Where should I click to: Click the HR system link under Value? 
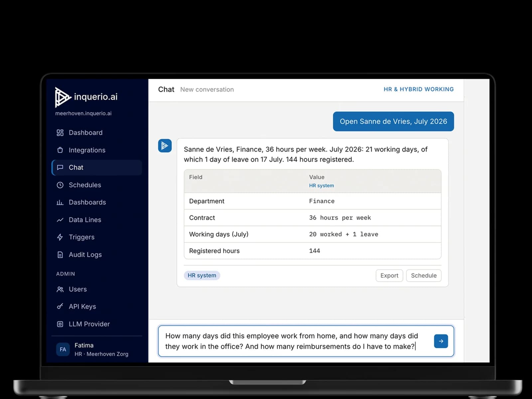(322, 186)
